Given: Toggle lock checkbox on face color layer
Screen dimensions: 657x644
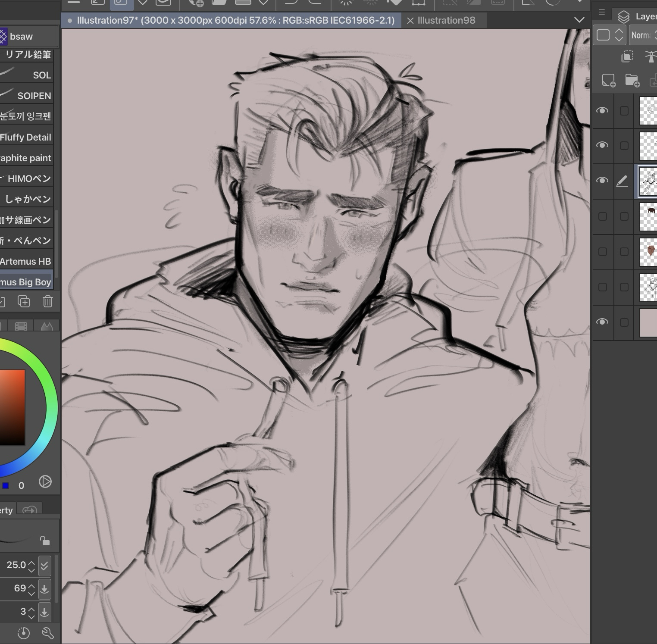Looking at the screenshot, I should [x=624, y=252].
